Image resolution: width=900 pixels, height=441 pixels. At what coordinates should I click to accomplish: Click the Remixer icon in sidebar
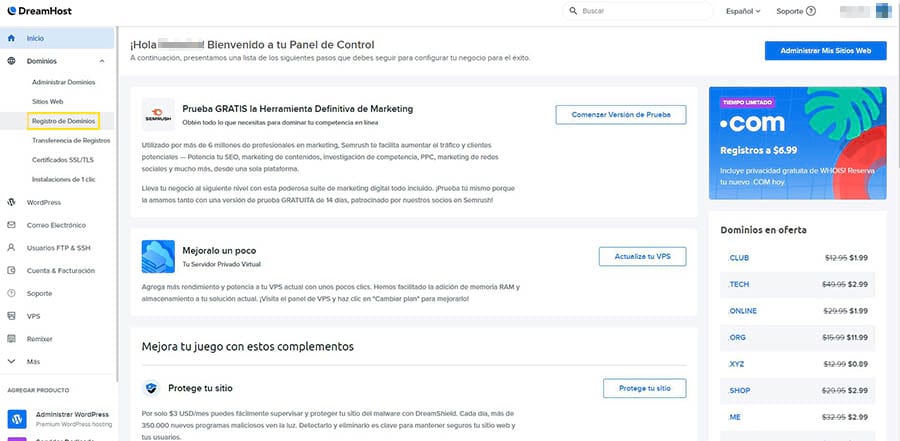tap(11, 339)
